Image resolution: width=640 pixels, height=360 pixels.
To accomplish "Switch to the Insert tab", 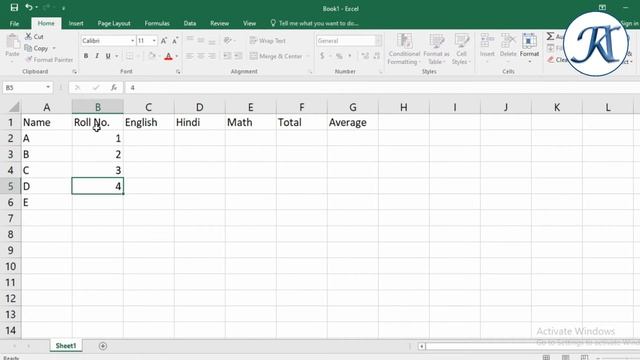I will (76, 23).
